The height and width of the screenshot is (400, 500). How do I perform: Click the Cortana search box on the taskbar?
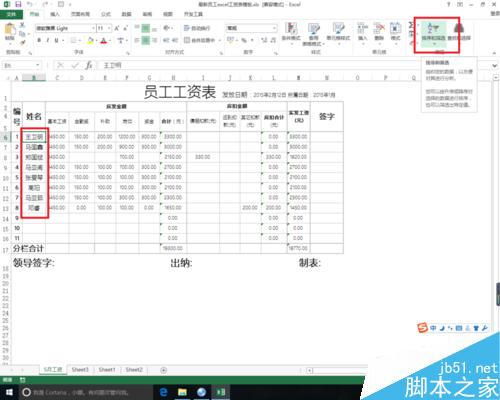[x=86, y=392]
